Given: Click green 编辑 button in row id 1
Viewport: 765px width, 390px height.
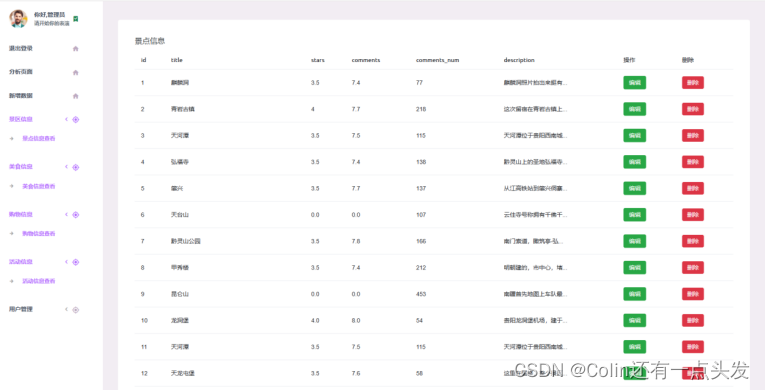Looking at the screenshot, I should [634, 82].
